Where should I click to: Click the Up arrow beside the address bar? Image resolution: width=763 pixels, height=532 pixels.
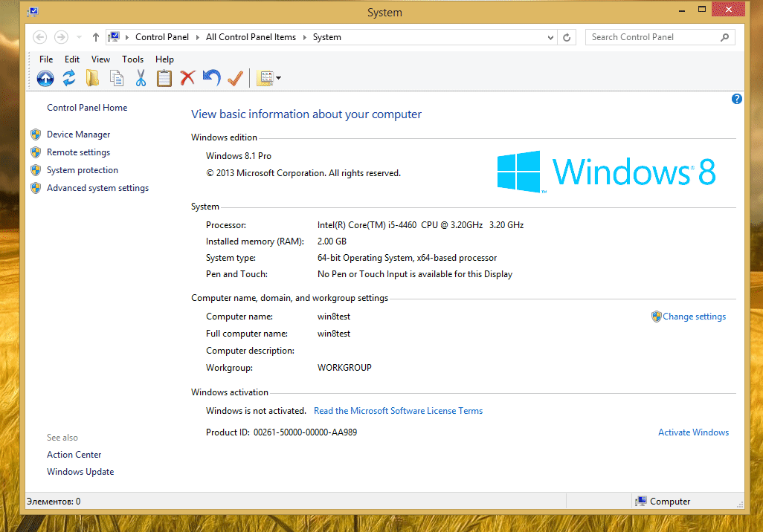coord(96,37)
